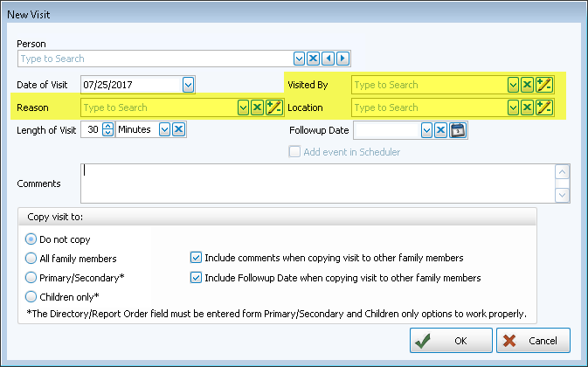Clear the Visited By field
This screenshot has height=367, width=588.
(x=527, y=85)
